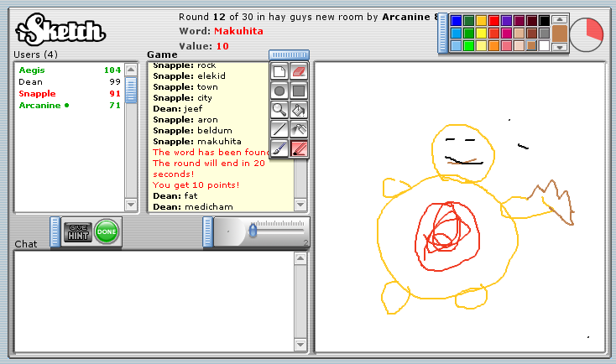Click the Users list scroll up arrow
This screenshot has height=364, width=616.
click(x=131, y=70)
